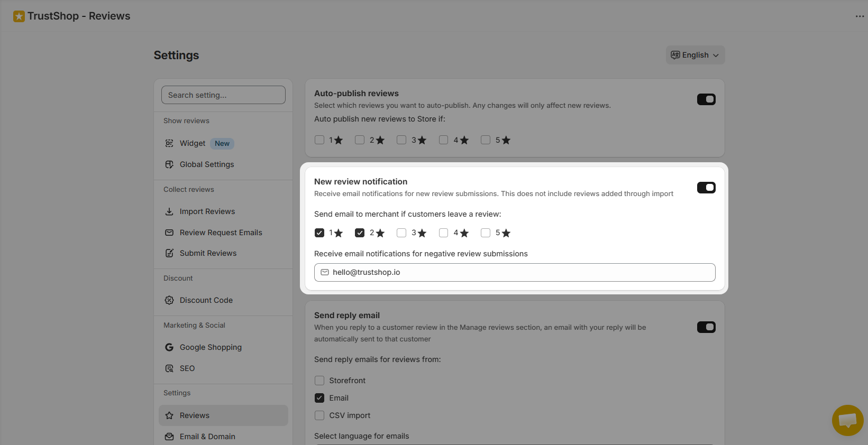Click the Marketing & Social section label
Viewport: 868px width, 445px height.
pos(194,326)
